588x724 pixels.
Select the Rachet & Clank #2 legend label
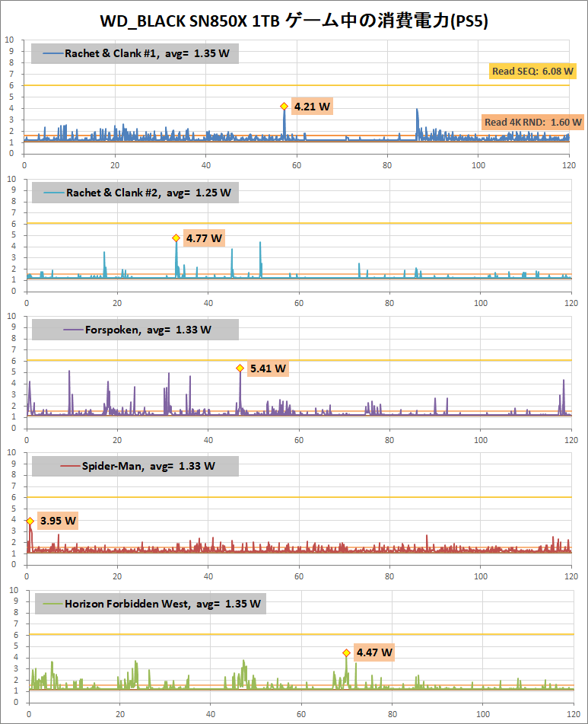tap(148, 193)
